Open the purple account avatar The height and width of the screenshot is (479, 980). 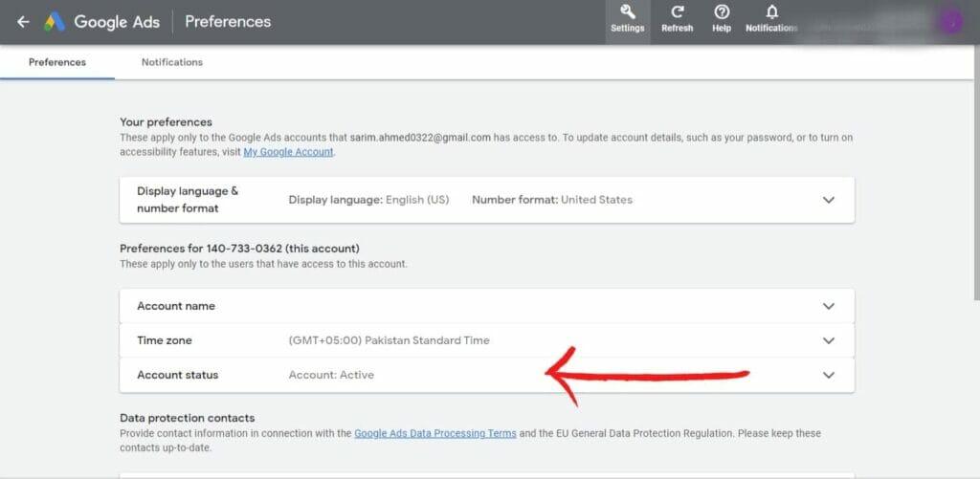952,23
